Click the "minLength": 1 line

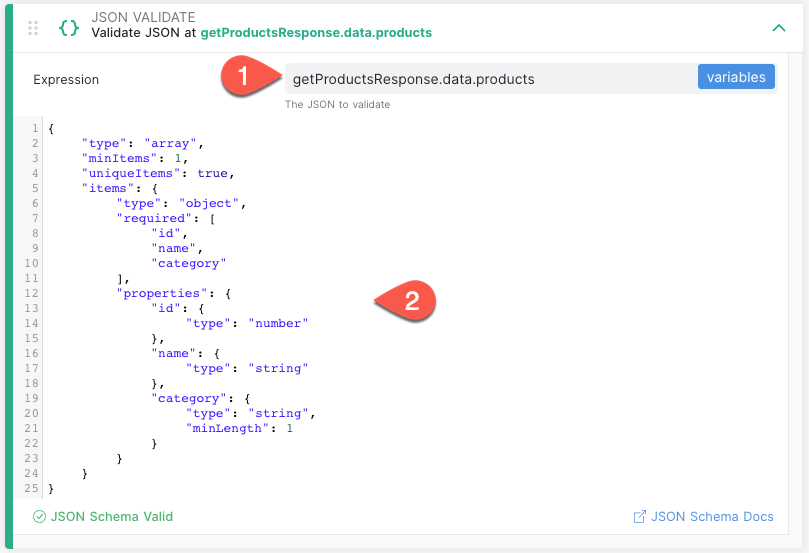239,428
